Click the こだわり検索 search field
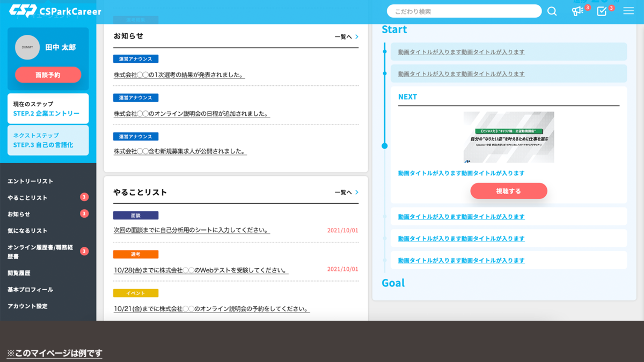The image size is (644, 362). point(464,11)
